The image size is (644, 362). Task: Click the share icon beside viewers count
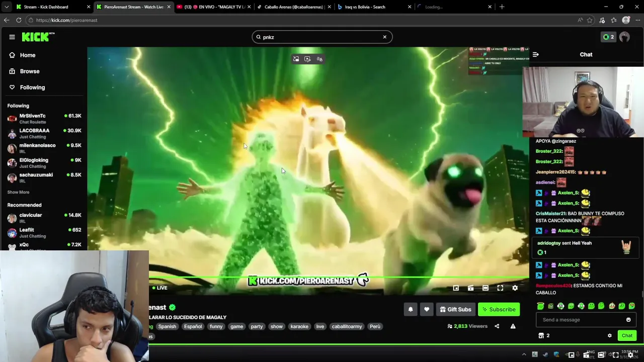(497, 326)
